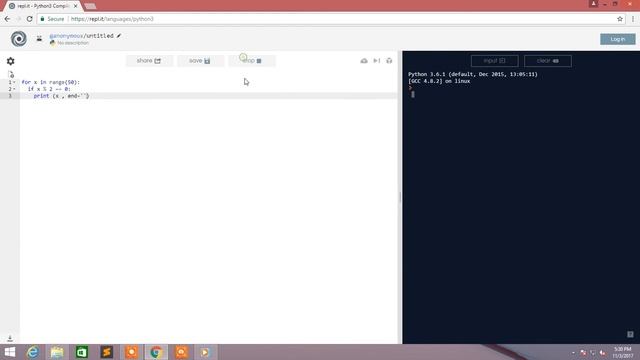This screenshot has width=640, height=360.
Task: Open a new browser tab
Action: tap(90, 6)
